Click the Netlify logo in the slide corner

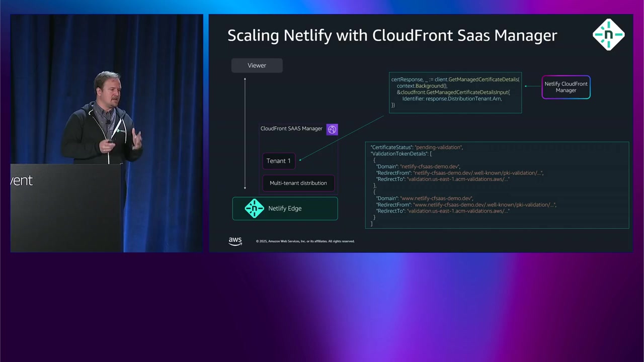(x=608, y=35)
